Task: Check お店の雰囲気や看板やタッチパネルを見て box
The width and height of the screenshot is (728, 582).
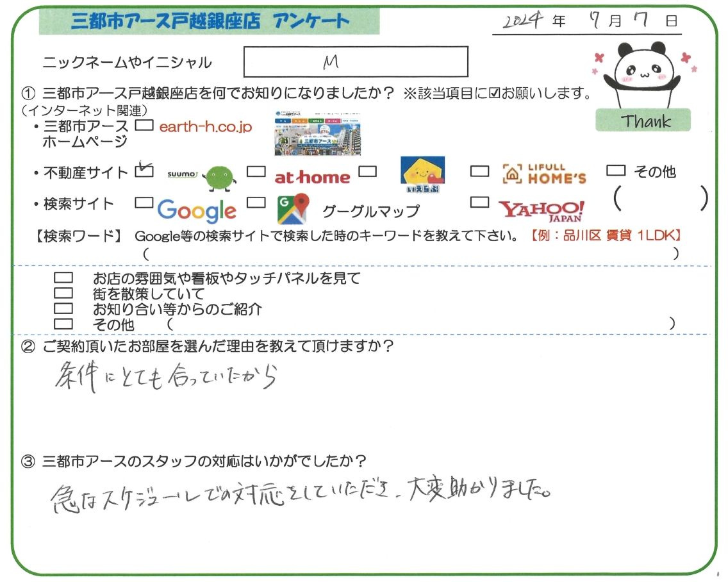Action: tap(63, 278)
